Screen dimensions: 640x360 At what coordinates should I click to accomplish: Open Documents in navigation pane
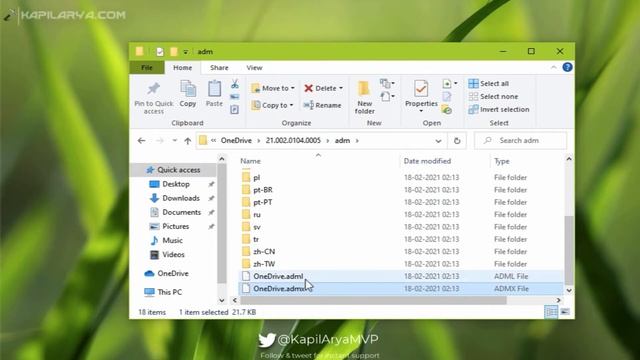point(181,212)
